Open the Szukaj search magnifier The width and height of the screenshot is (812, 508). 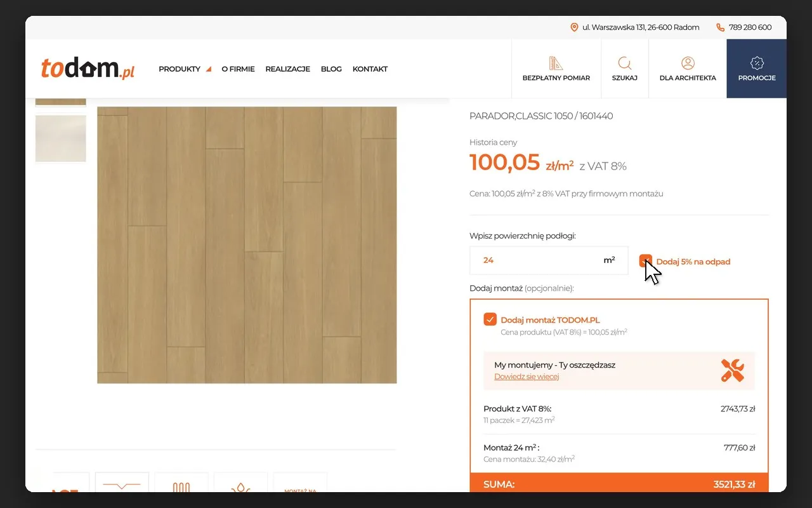pyautogui.click(x=625, y=63)
